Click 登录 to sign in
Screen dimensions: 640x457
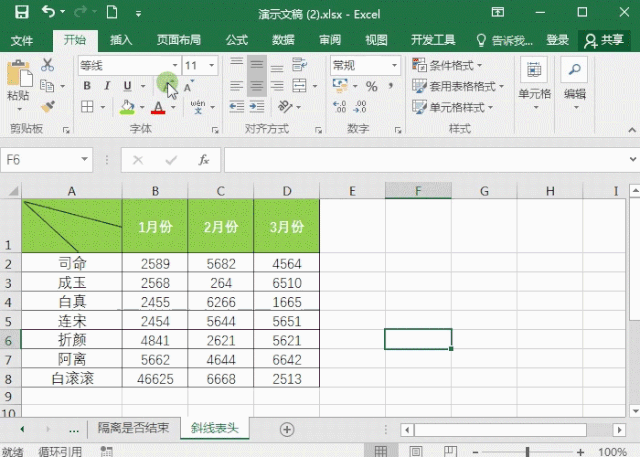coord(558,40)
